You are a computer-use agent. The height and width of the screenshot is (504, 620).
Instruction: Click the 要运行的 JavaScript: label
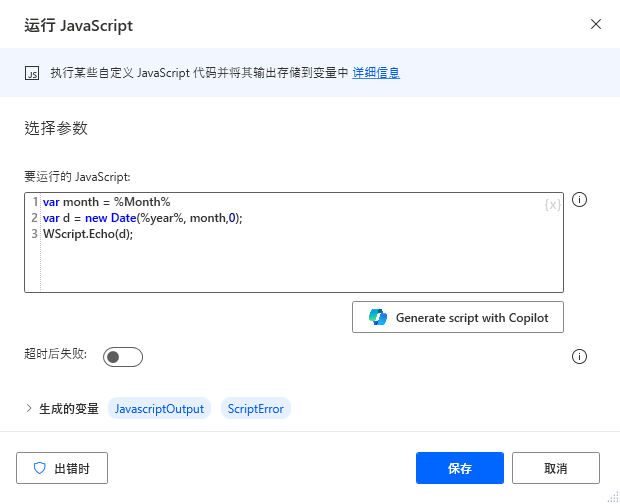77,176
